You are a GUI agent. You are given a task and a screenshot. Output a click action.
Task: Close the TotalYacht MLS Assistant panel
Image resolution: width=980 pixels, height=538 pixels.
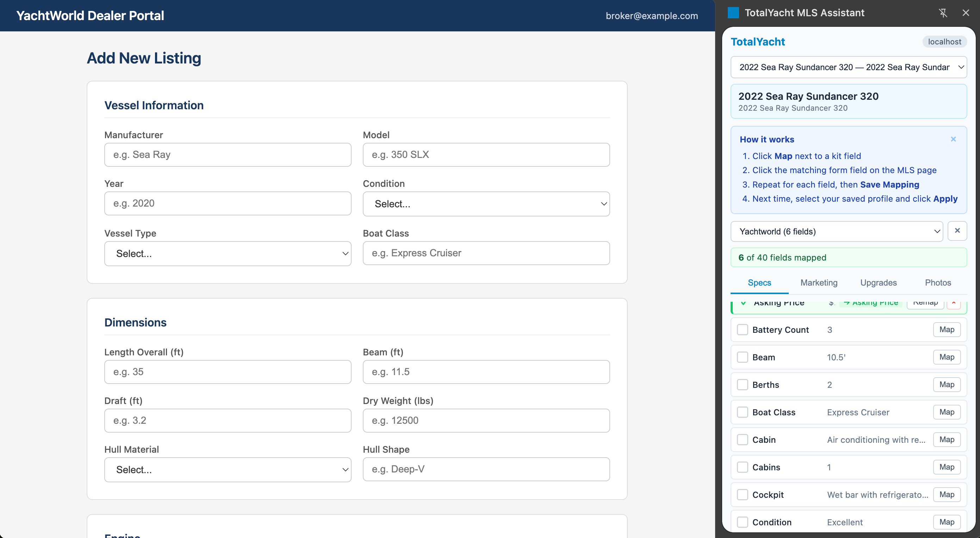pos(966,13)
